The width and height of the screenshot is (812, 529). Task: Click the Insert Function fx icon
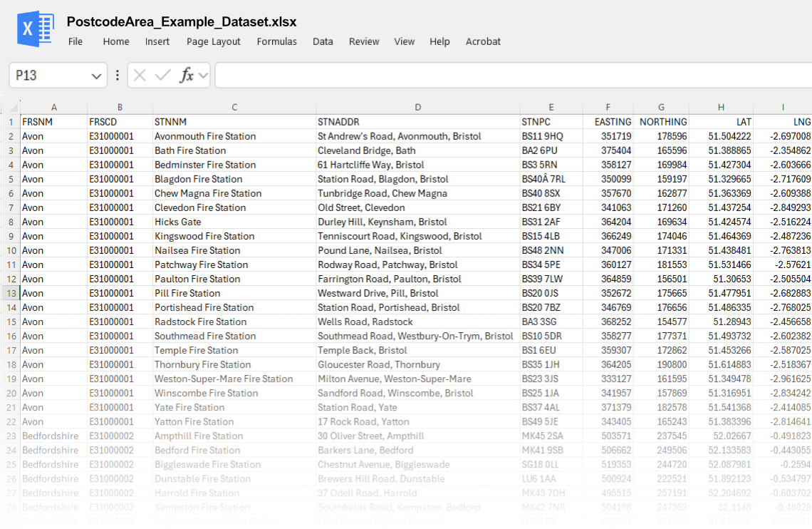[187, 75]
